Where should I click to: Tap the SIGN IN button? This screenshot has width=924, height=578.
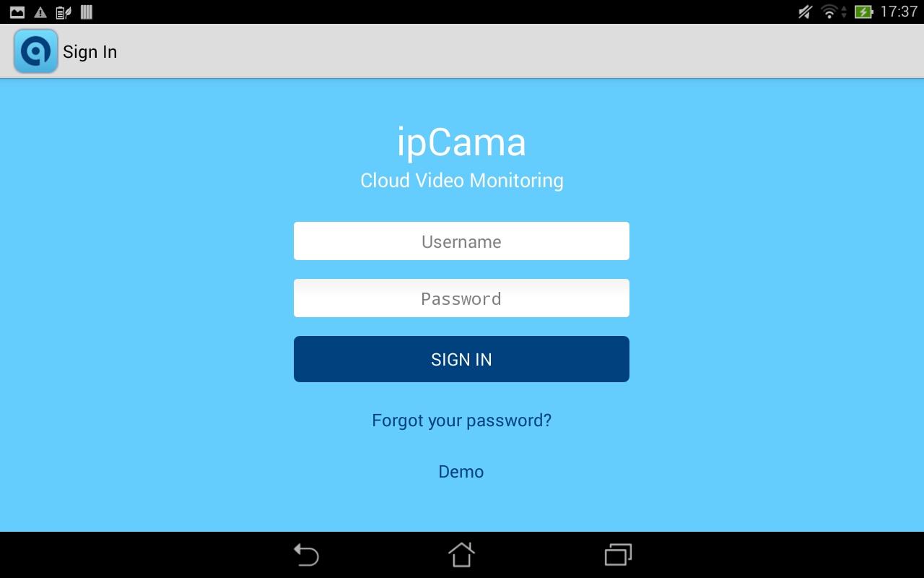[461, 359]
